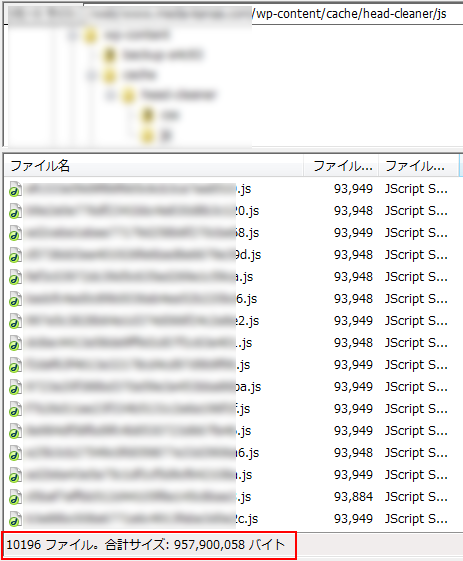This screenshot has height=561, width=463.
Task: Click the file icon of e2.js
Action: (x=15, y=321)
